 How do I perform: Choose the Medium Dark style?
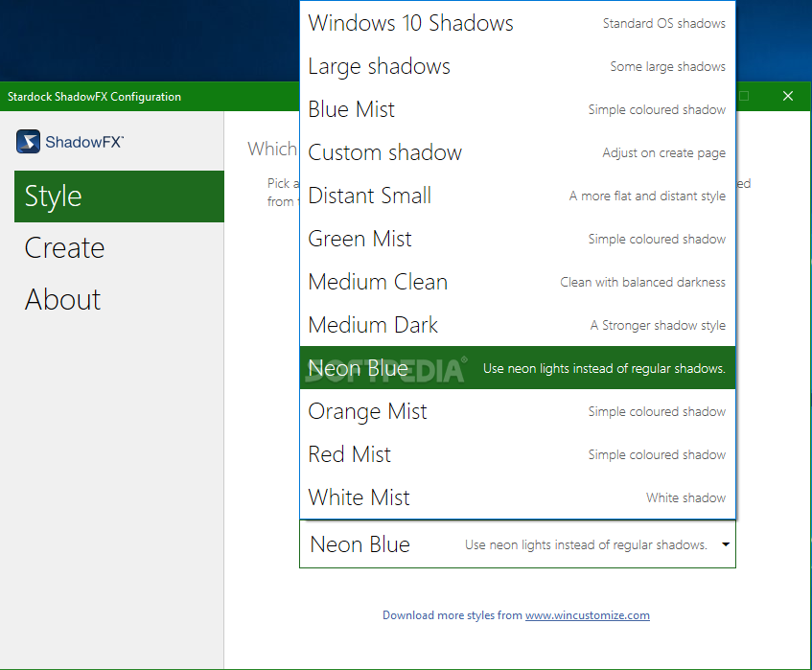click(518, 325)
